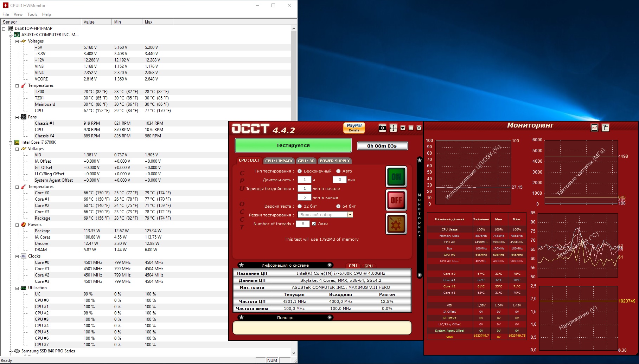Open the OCCT settings gear button
This screenshot has width=639, height=364.
click(x=396, y=224)
